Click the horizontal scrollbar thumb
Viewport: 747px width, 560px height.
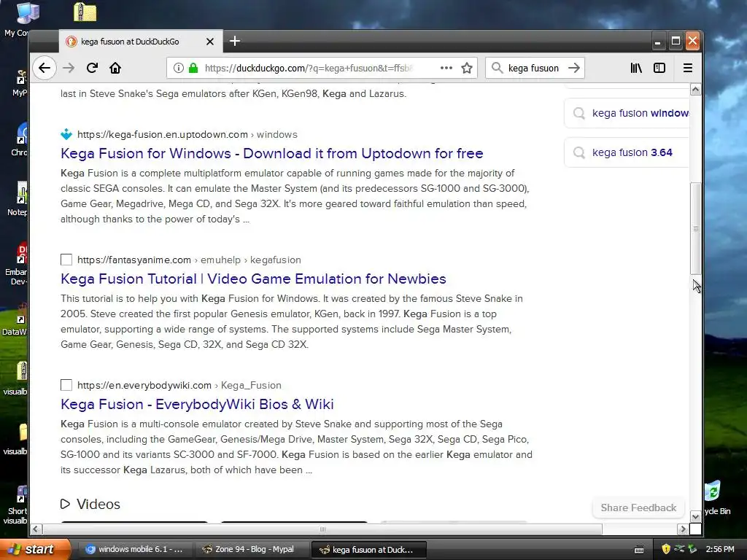tap(322, 529)
